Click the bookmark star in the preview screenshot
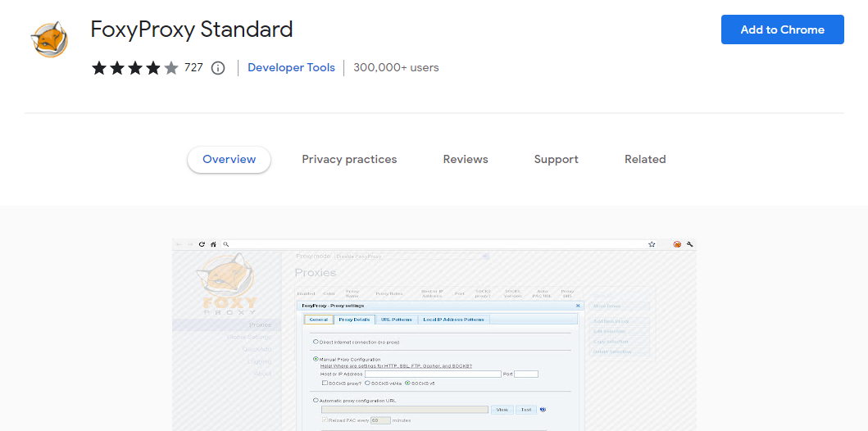Viewport: 868px width, 431px height. pyautogui.click(x=652, y=244)
